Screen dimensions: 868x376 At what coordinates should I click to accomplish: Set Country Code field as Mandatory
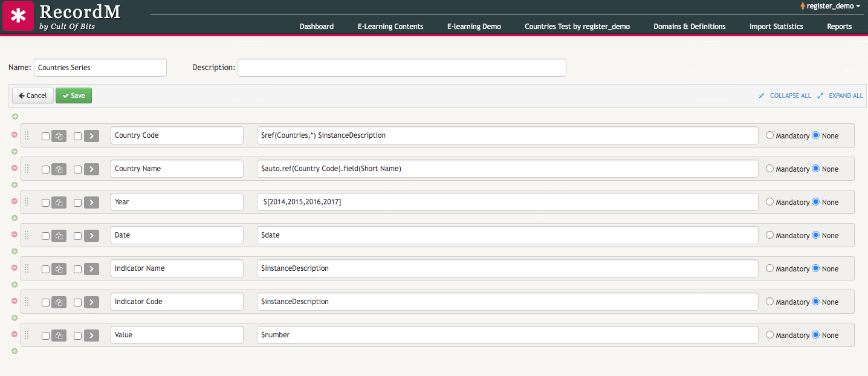click(769, 135)
